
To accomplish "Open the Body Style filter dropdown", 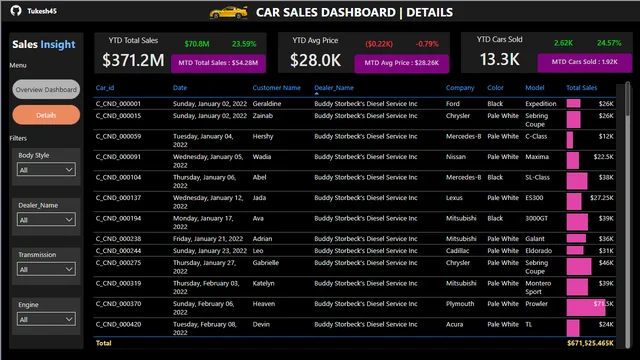I will 46,169.
